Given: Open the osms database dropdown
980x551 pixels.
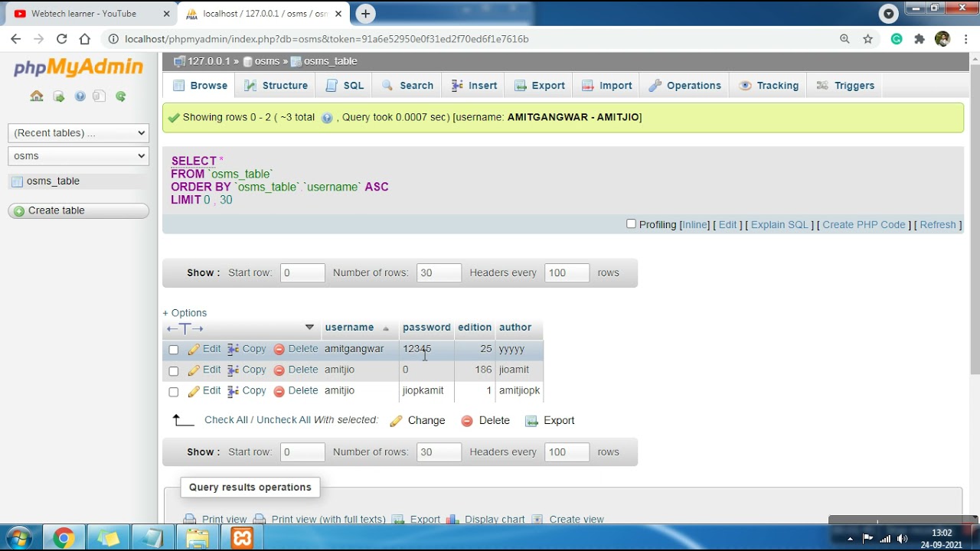Looking at the screenshot, I should [x=78, y=156].
